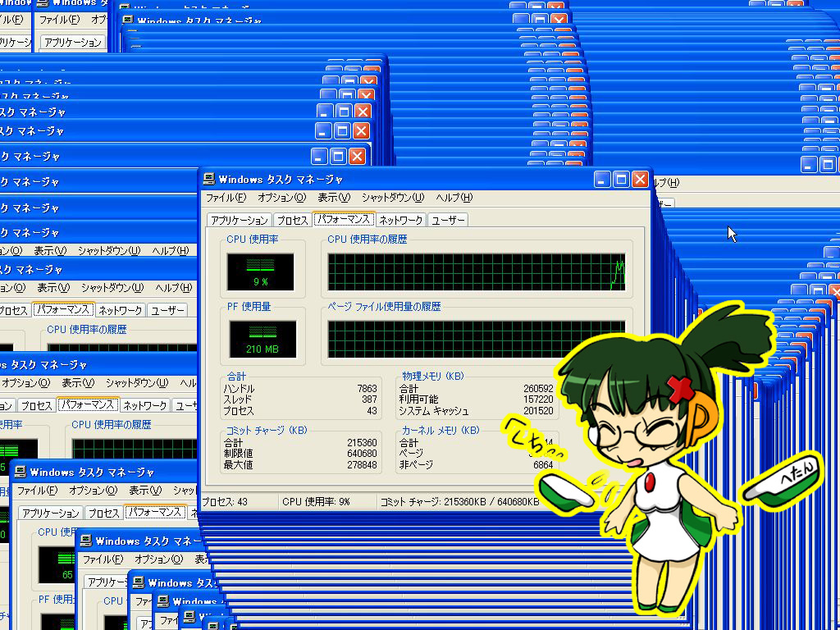The image size is (840, 630).
Task: Select パフォーマンス tab in the foreground window
Action: [x=344, y=220]
